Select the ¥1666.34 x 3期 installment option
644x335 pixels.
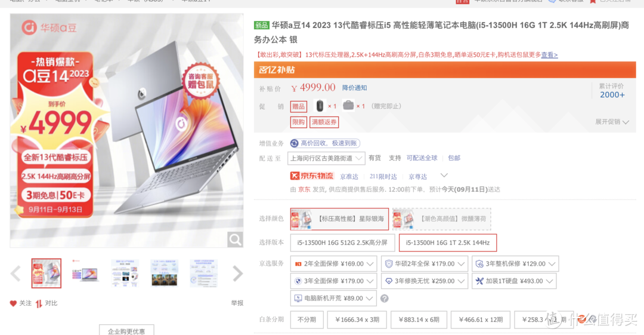(x=357, y=320)
